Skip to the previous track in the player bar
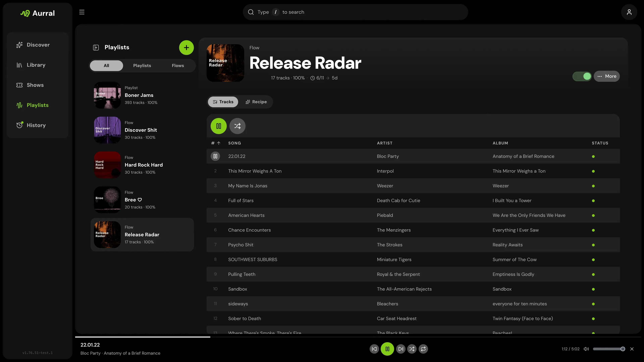 coord(374,349)
